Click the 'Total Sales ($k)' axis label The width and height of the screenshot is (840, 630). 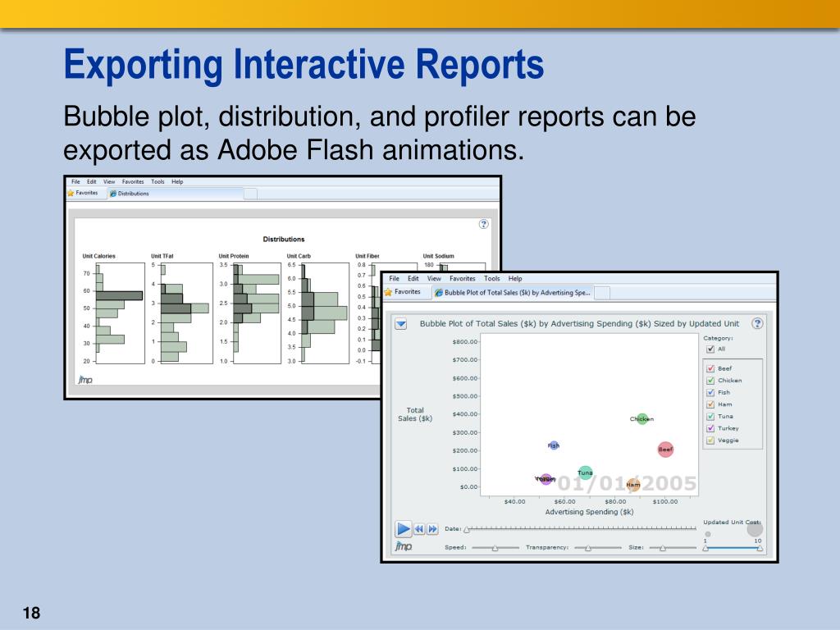tap(414, 414)
